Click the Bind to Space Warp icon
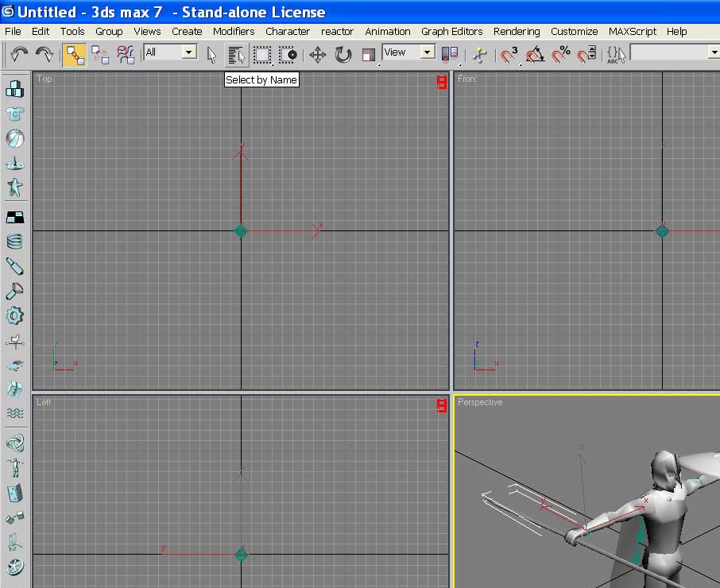This screenshot has height=588, width=720. [x=126, y=55]
